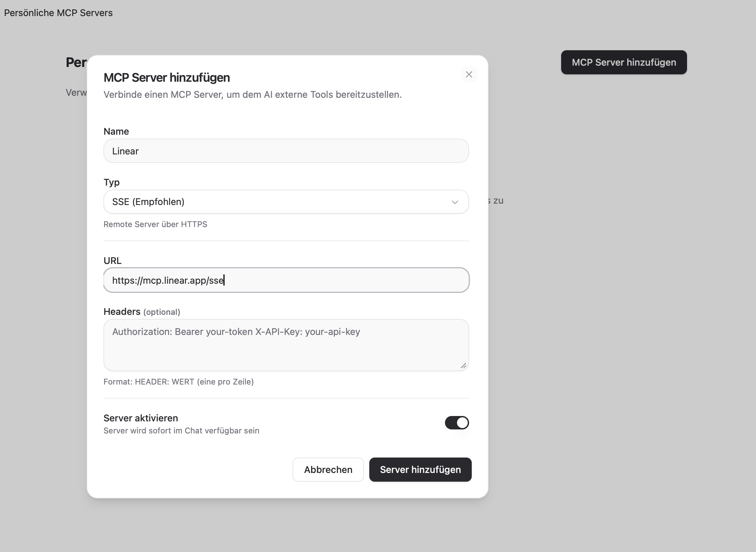The height and width of the screenshot is (552, 756).
Task: Grab the Headers textarea resize handle
Action: point(463,366)
